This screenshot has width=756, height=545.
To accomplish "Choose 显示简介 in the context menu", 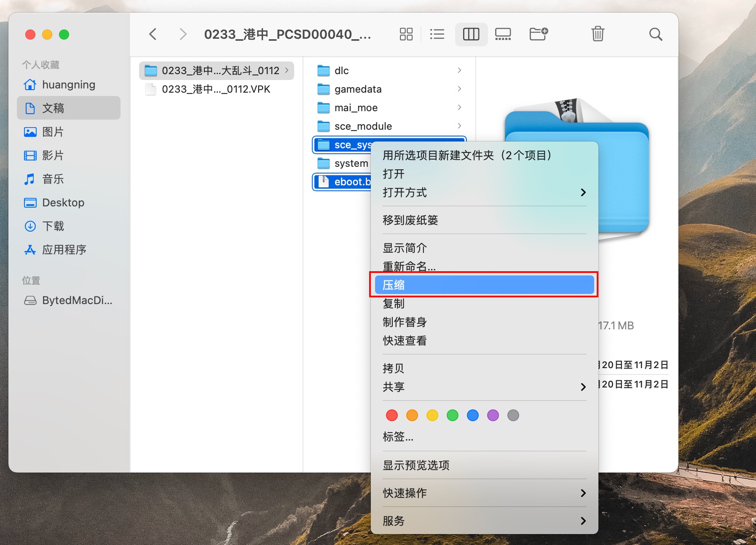I will [x=484, y=248].
